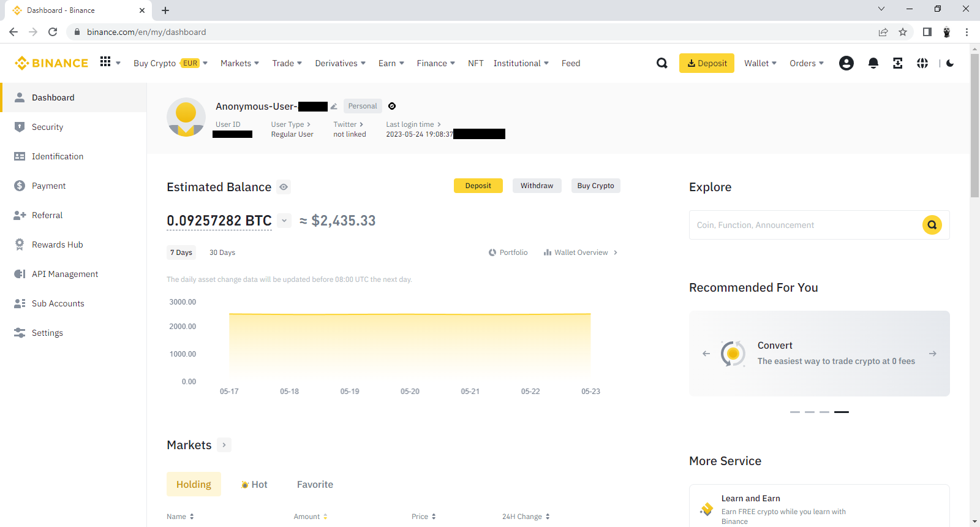Toggle dark mode moon icon
This screenshot has width=980, height=527.
pos(950,63)
